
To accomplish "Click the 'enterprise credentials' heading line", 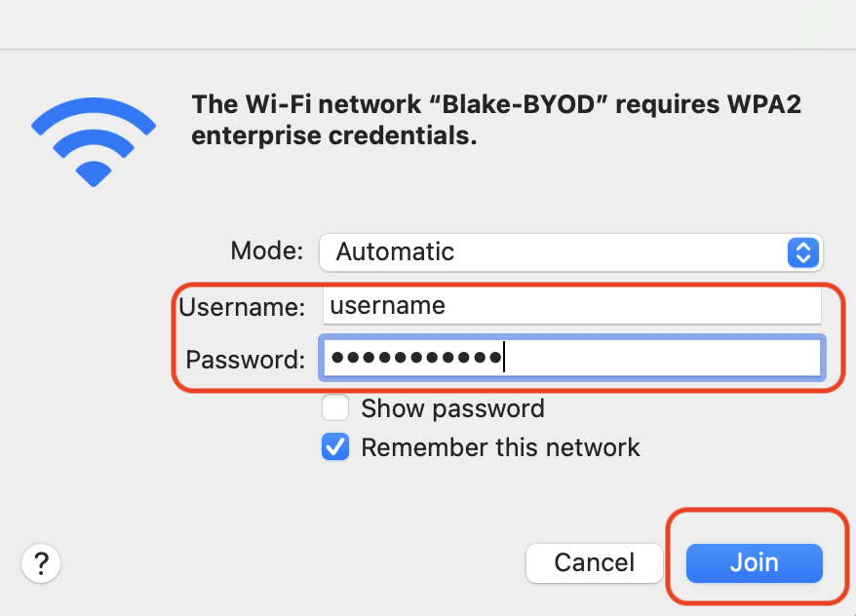I will [334, 135].
